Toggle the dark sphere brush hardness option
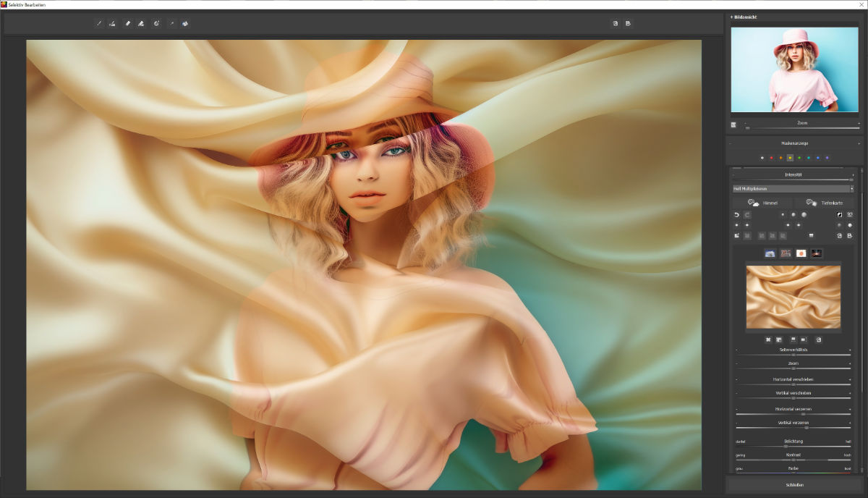 [x=840, y=225]
